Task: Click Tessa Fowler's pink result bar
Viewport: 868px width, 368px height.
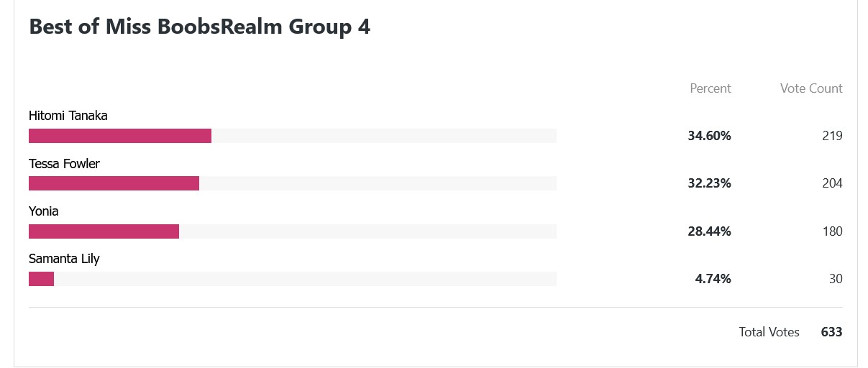Action: tap(114, 183)
